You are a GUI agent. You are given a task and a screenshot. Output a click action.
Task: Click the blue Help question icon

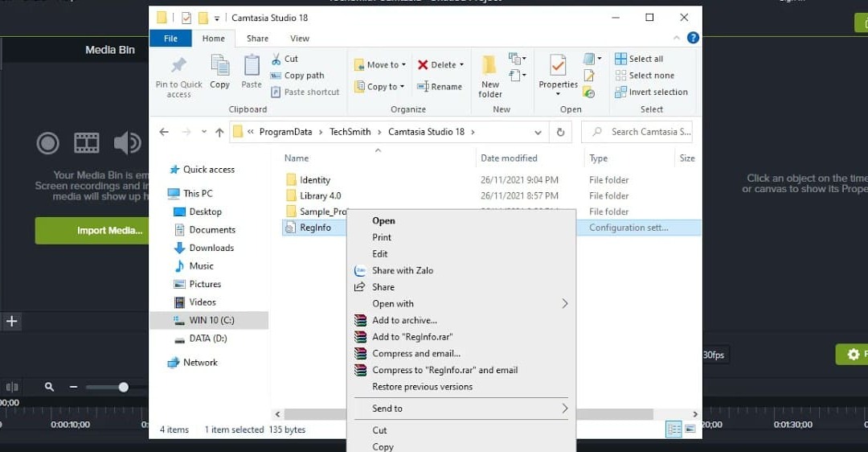click(x=693, y=38)
